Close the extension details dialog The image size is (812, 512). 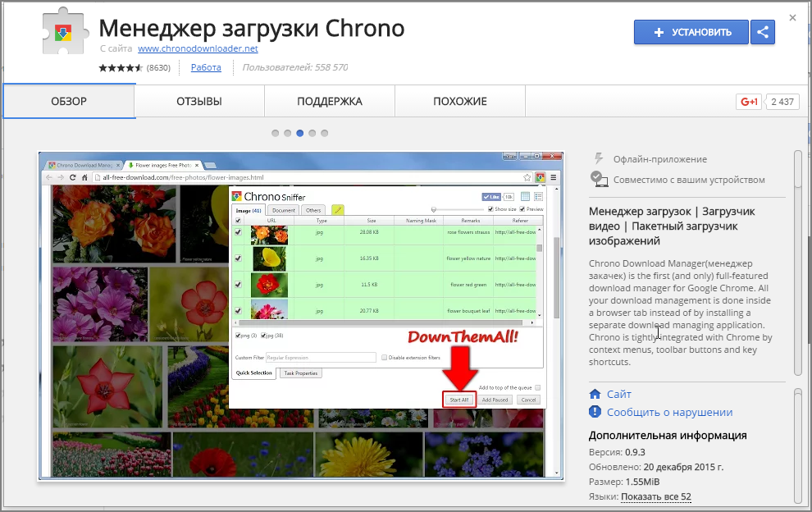tap(792, 18)
